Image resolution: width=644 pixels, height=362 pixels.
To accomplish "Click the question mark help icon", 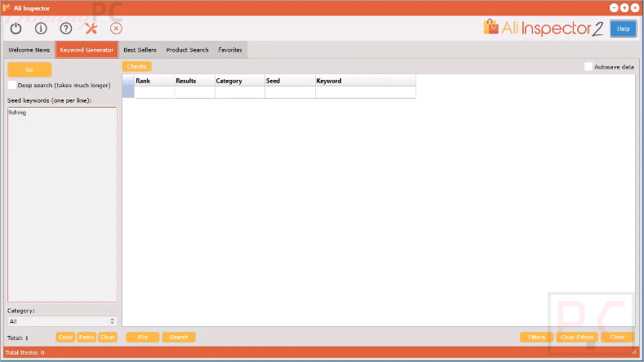I will [x=66, y=29].
